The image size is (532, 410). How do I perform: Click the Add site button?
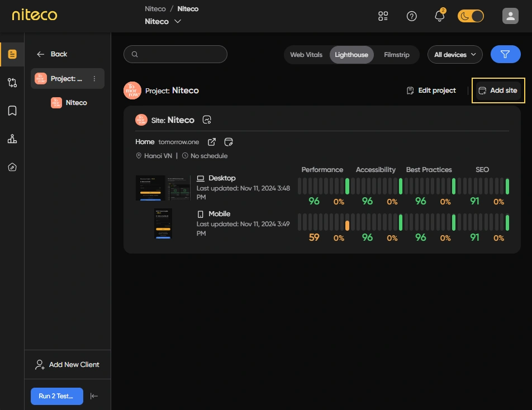[498, 90]
